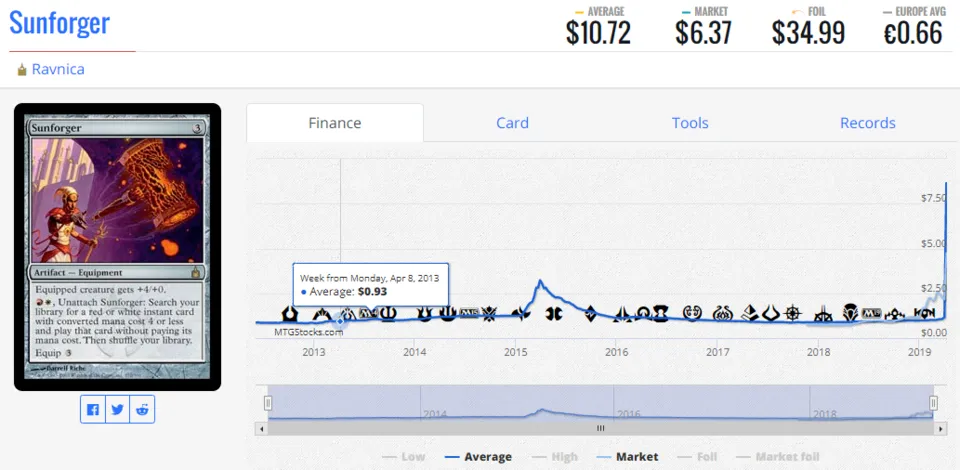The image size is (960, 470).
Task: Open the Ravnica set link
Action: tap(58, 69)
